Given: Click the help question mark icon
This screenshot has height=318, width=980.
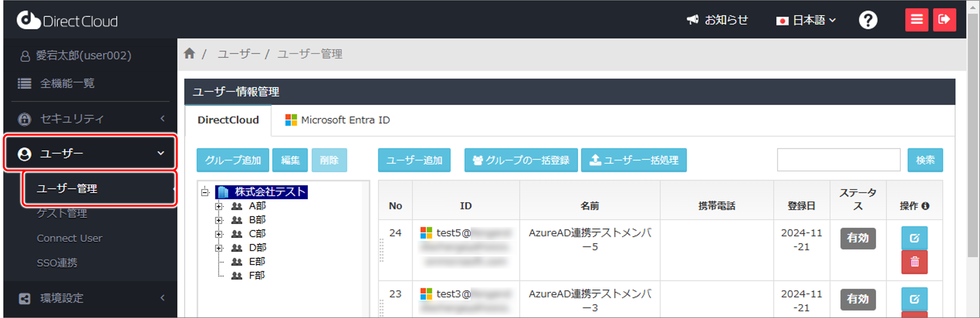Looking at the screenshot, I should [x=868, y=20].
